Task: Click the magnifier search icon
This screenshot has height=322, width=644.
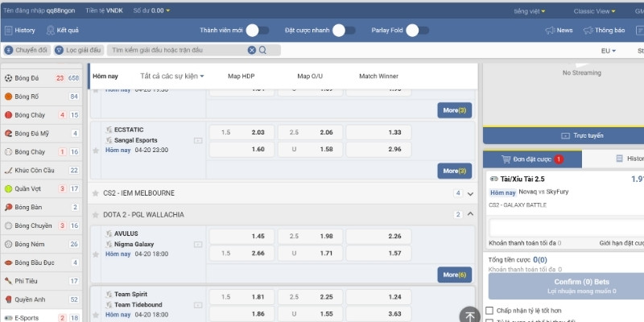Action: click(x=263, y=50)
